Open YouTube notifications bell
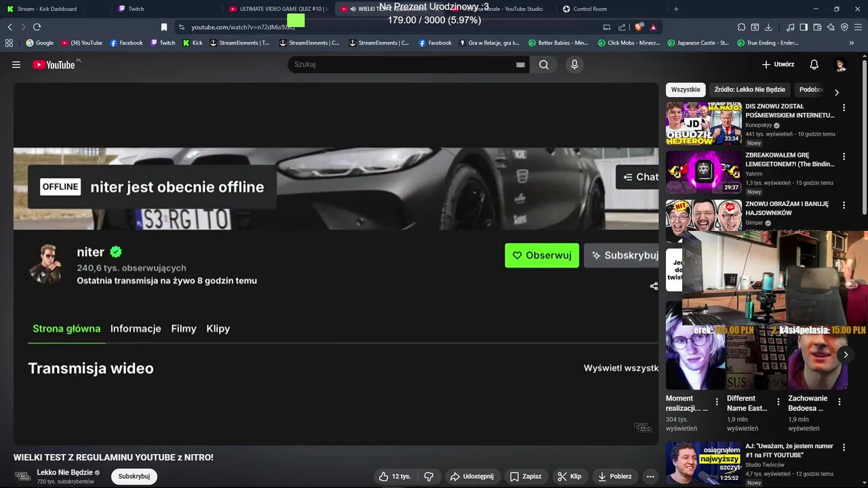868x488 pixels. (814, 64)
